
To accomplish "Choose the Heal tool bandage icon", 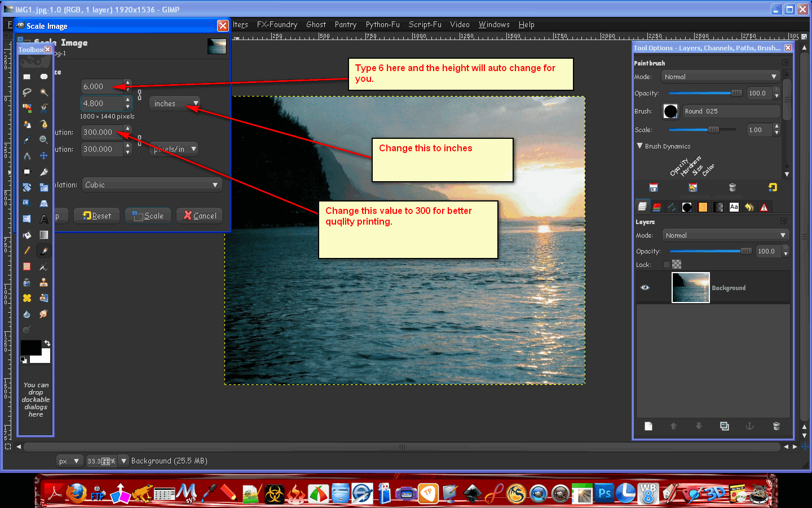I will coord(27,298).
